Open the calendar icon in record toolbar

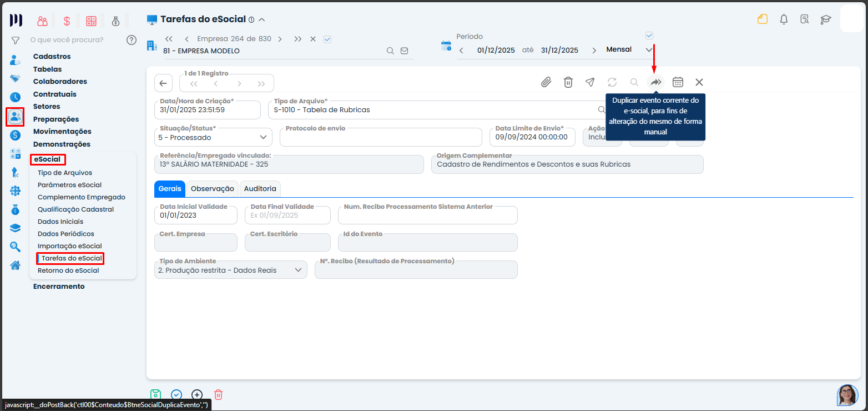pos(678,82)
